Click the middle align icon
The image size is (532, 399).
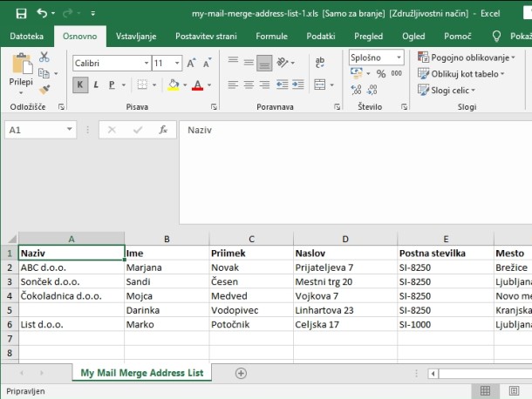(x=249, y=62)
